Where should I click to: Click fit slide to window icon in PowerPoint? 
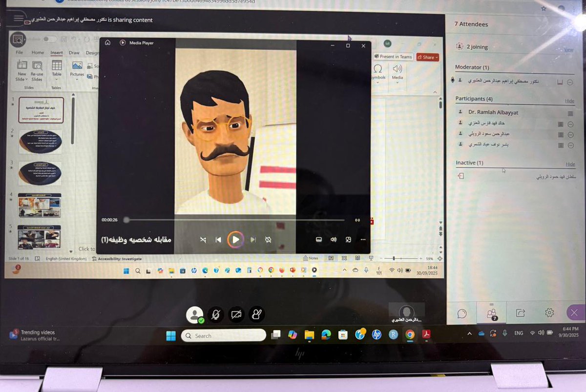[440, 258]
